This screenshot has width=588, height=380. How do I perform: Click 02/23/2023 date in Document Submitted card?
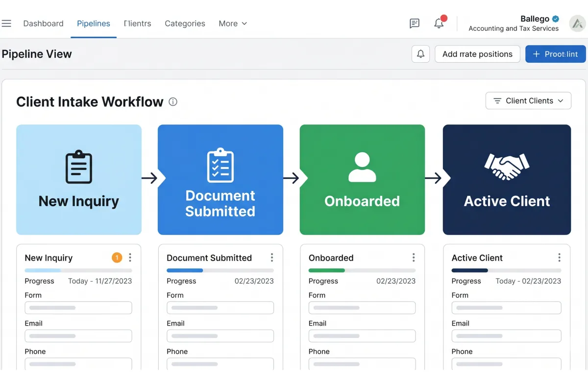[254, 281]
